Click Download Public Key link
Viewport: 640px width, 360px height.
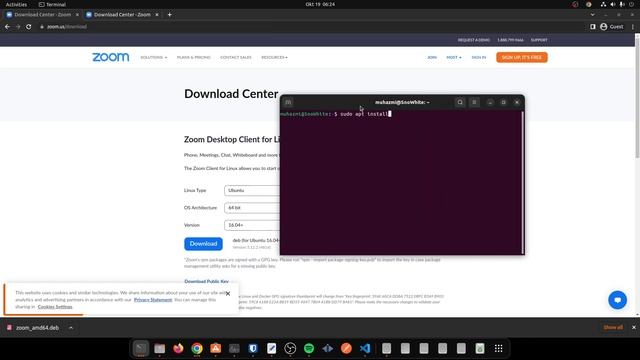click(x=206, y=281)
